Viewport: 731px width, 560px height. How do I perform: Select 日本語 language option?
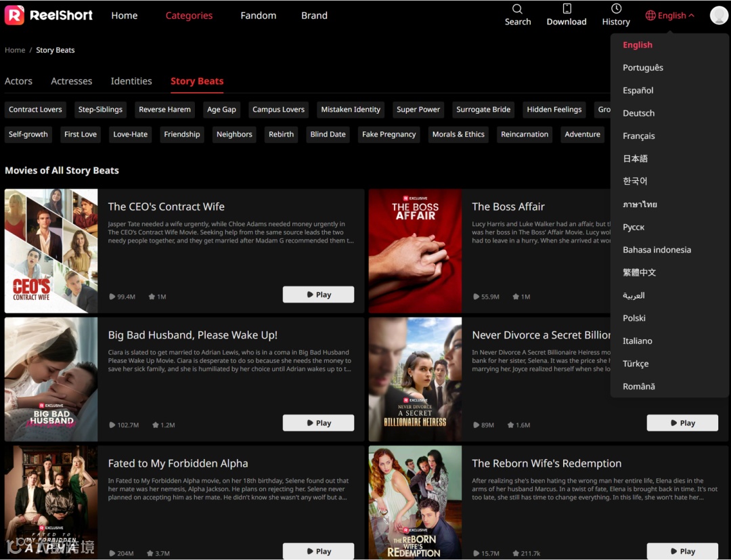pyautogui.click(x=635, y=158)
